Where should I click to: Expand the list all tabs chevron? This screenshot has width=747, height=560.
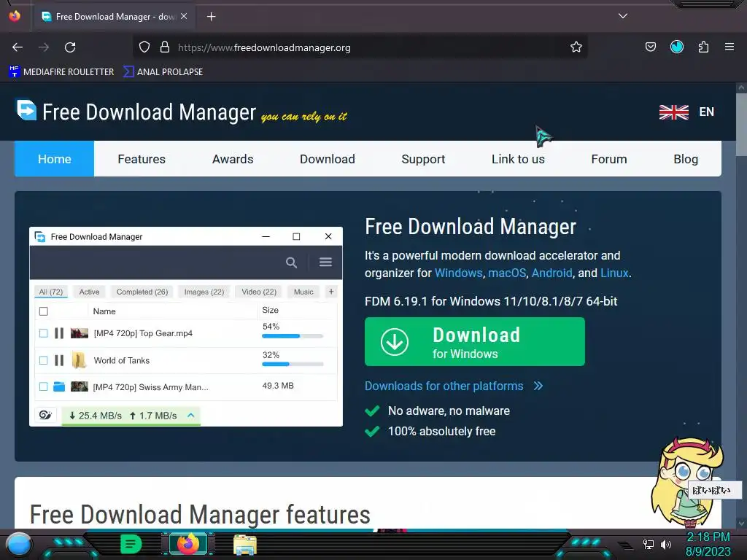click(623, 16)
